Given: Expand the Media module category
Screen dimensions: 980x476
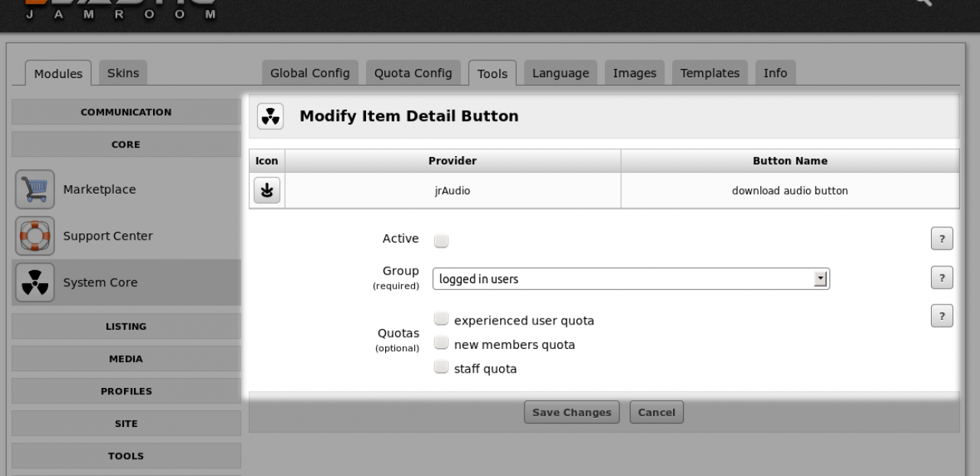Looking at the screenshot, I should (126, 359).
